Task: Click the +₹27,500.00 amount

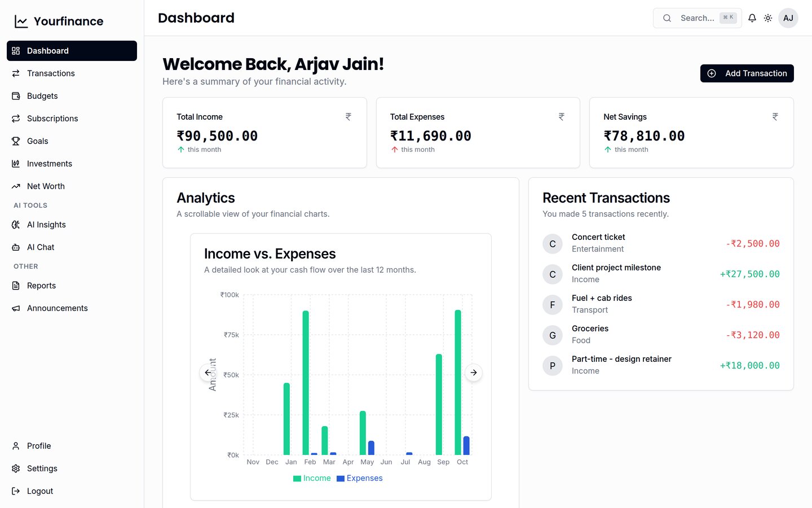Action: (750, 274)
